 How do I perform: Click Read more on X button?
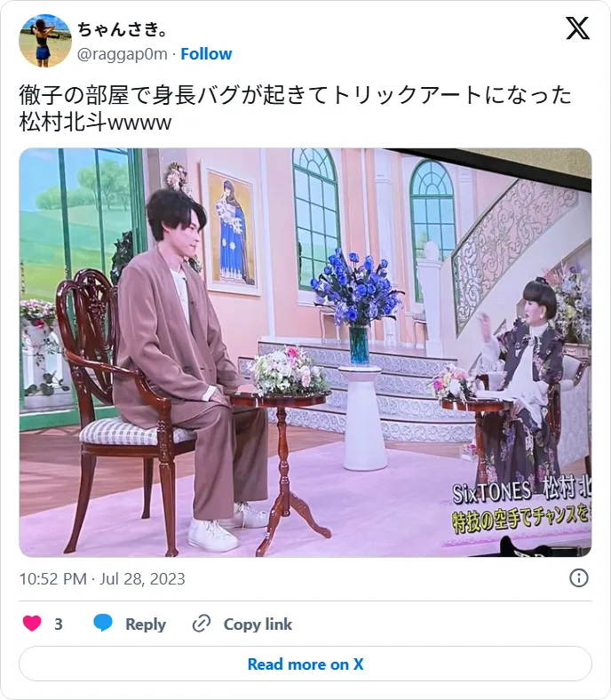coord(305,664)
